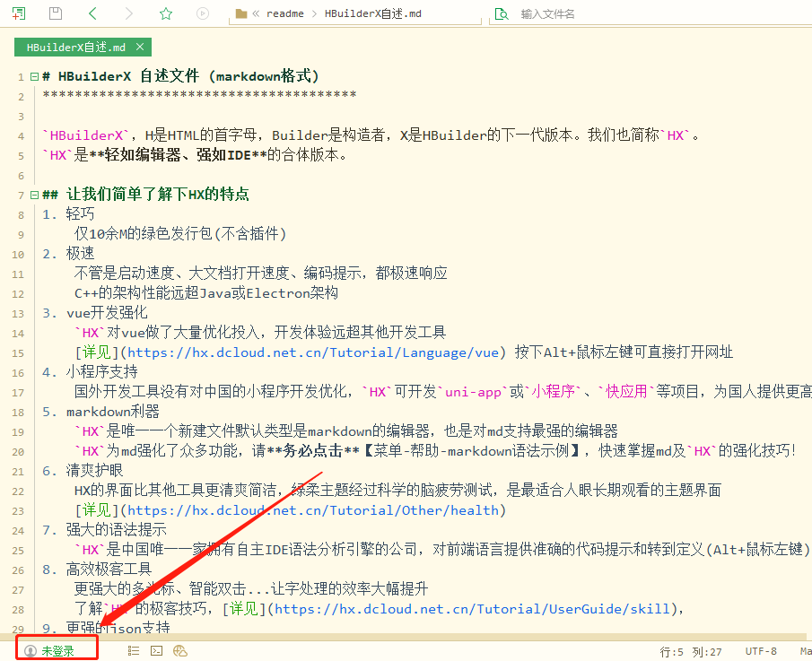Open the UTF-8 encoding selector
Image resolution: width=812 pixels, height=661 pixels.
point(761,651)
